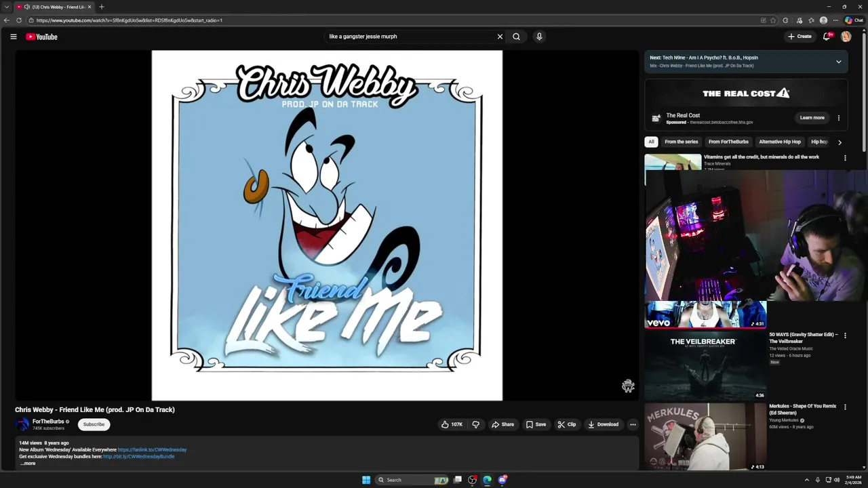Subscribe to ForTheBurbs
Screen dimensions: 868x488
pyautogui.click(x=94, y=424)
